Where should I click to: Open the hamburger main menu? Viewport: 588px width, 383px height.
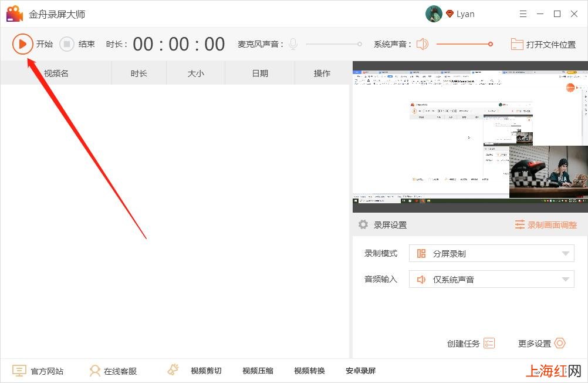tap(523, 14)
